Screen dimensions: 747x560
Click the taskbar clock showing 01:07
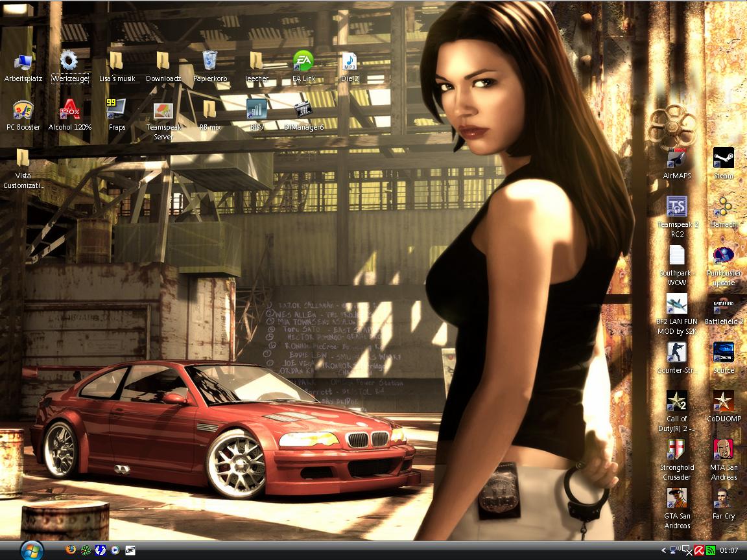(729, 550)
